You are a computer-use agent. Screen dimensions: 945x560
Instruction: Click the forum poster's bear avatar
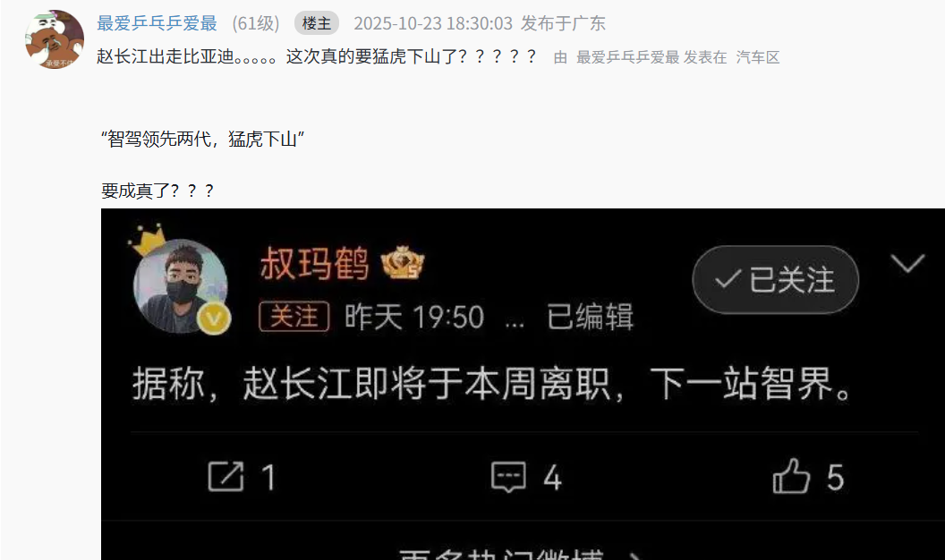pyautogui.click(x=55, y=39)
